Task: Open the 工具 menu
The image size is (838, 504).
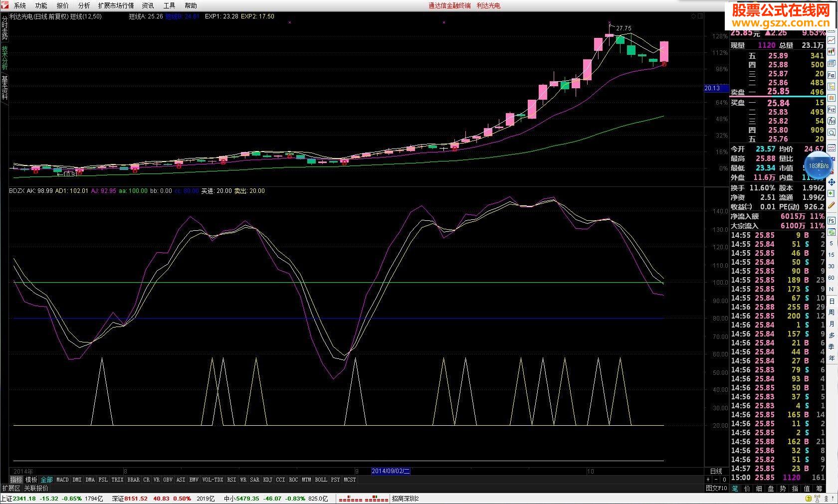Action: [x=170, y=5]
